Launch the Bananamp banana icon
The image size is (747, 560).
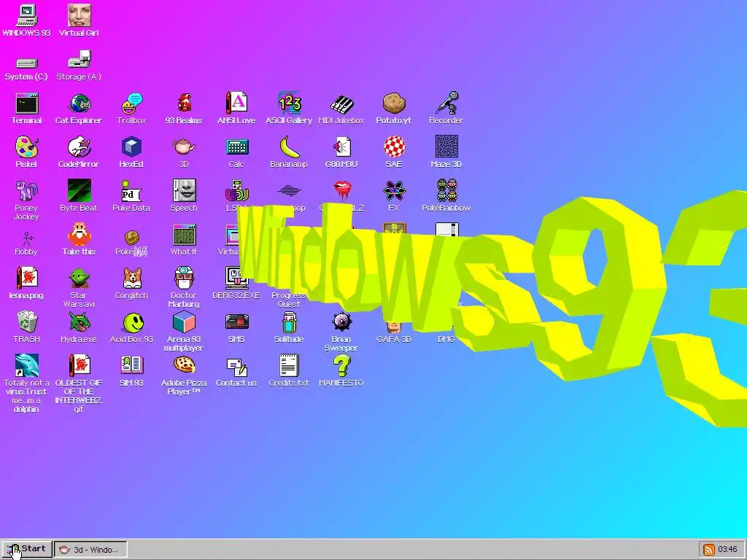pos(289,147)
